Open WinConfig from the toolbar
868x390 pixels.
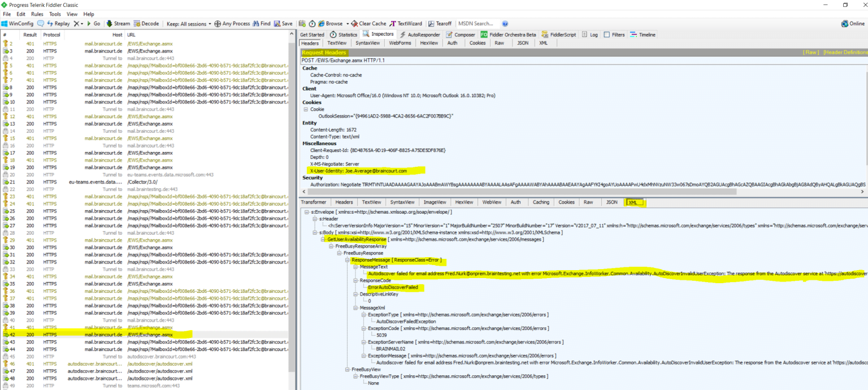[18, 24]
